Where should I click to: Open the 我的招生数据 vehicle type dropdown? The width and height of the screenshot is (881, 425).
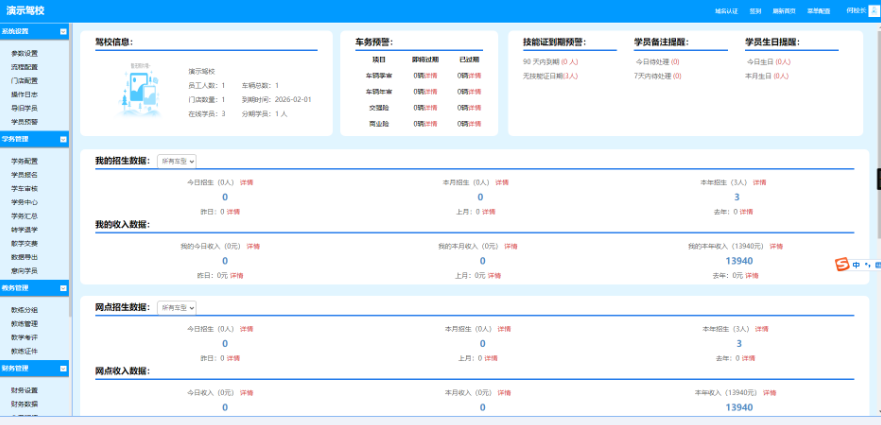177,161
